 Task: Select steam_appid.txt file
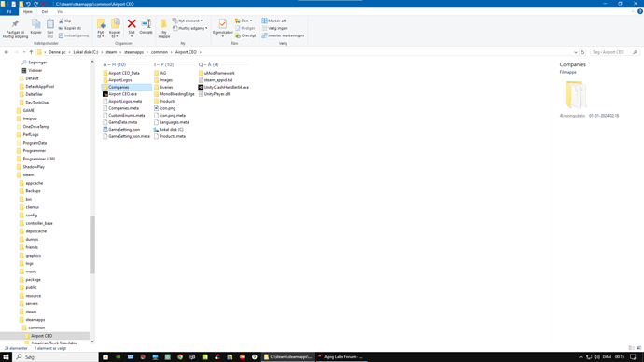[216, 80]
